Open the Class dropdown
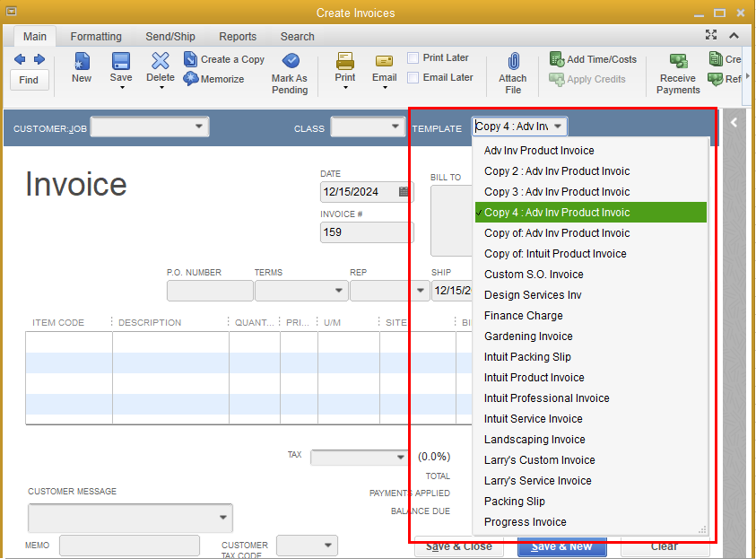This screenshot has width=756, height=559. 395,127
